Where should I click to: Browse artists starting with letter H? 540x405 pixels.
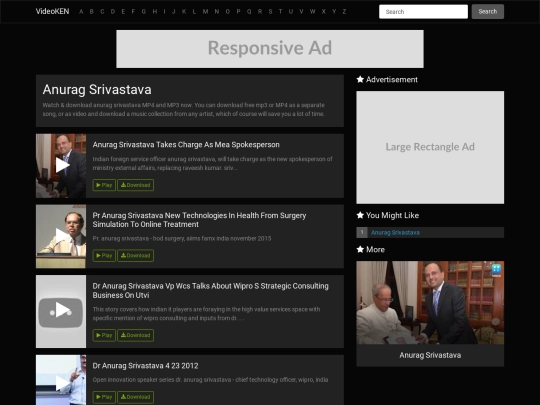click(x=155, y=12)
